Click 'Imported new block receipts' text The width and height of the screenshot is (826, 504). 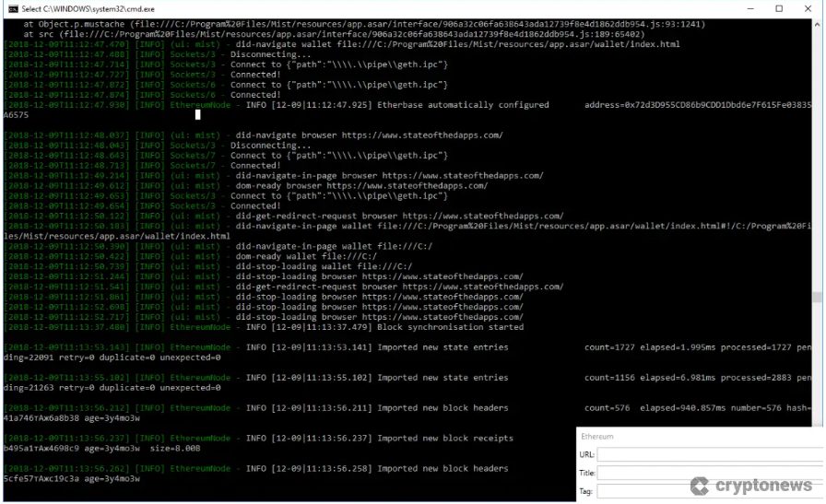tap(445, 439)
